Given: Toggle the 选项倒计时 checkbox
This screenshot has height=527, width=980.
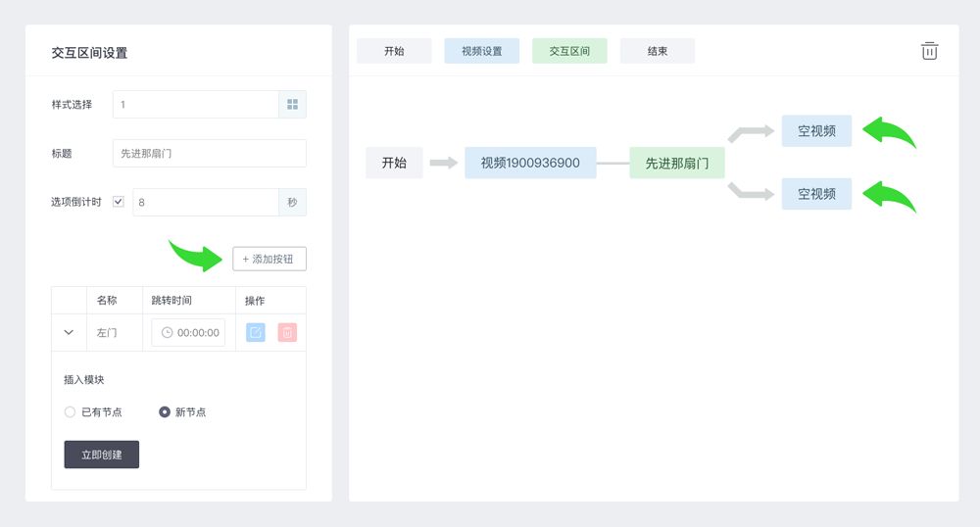Looking at the screenshot, I should point(119,202).
